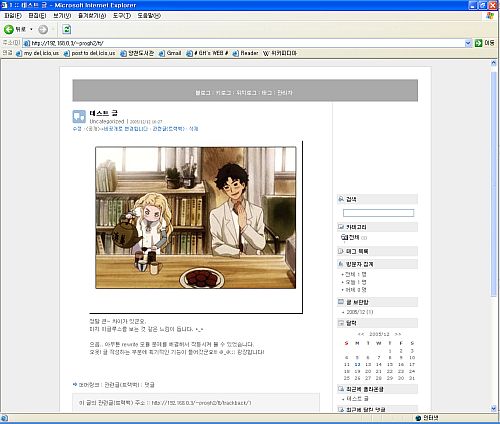Click the page icon inside the address bar
This screenshot has width=500, height=424.
pyautogui.click(x=27, y=43)
